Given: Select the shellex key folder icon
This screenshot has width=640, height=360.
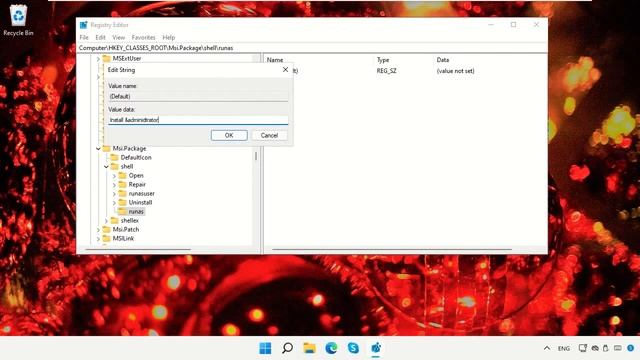Looking at the screenshot, I should pos(115,220).
